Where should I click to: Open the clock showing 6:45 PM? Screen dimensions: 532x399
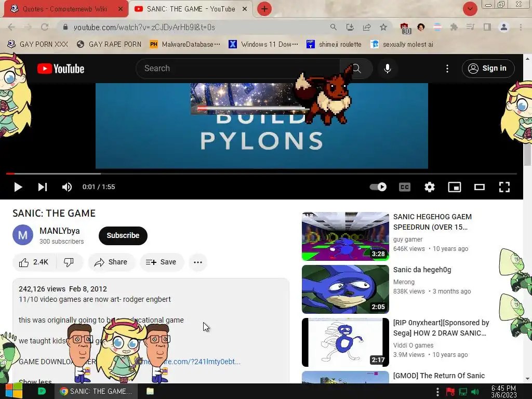point(503,392)
